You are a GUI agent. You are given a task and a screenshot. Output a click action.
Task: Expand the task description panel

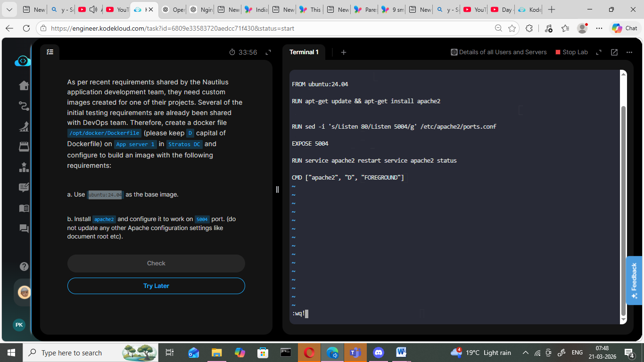pos(268,52)
